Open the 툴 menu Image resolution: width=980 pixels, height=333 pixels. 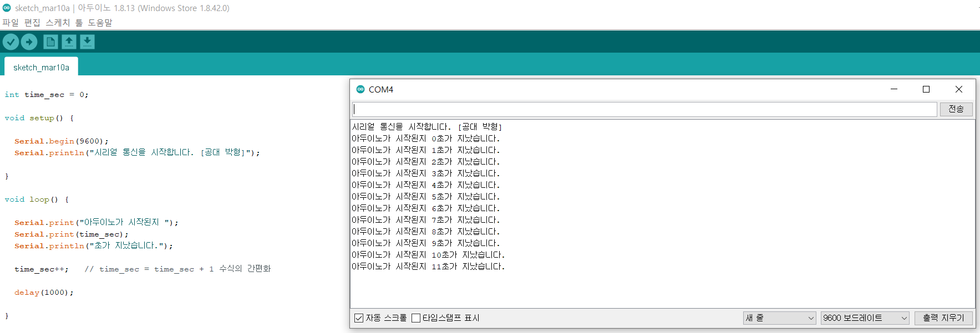(79, 23)
